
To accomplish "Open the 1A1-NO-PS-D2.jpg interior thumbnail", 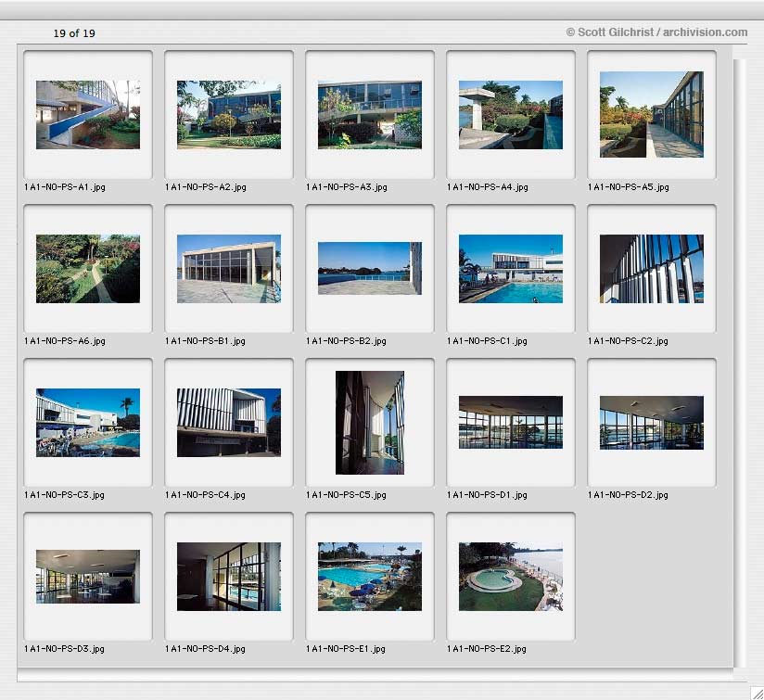I will click(652, 423).
